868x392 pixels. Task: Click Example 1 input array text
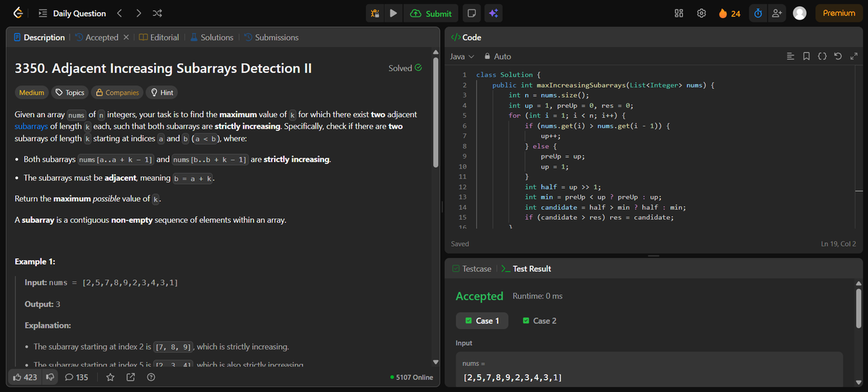[130, 282]
